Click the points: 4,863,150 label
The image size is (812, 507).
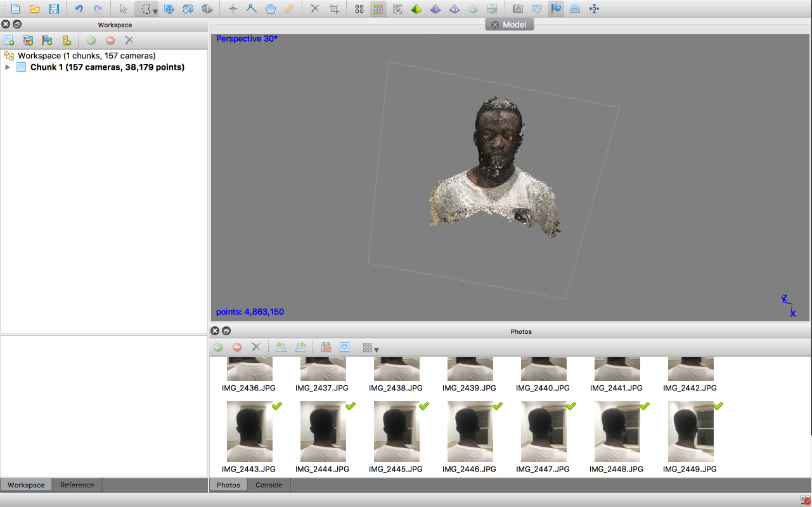coord(250,312)
